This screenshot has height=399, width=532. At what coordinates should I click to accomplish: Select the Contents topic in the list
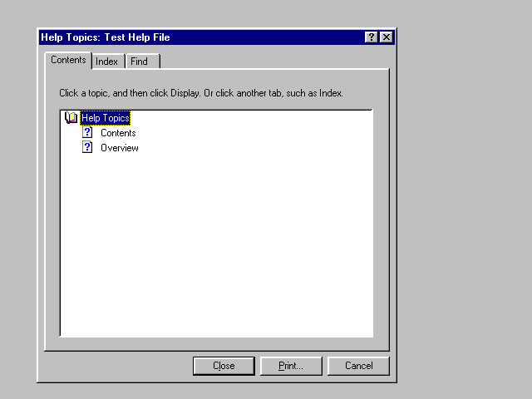point(118,133)
